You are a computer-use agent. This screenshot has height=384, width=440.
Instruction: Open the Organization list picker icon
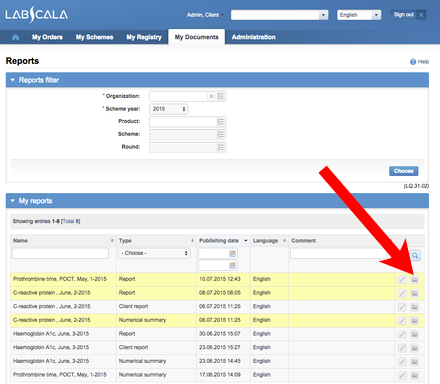tap(221, 96)
